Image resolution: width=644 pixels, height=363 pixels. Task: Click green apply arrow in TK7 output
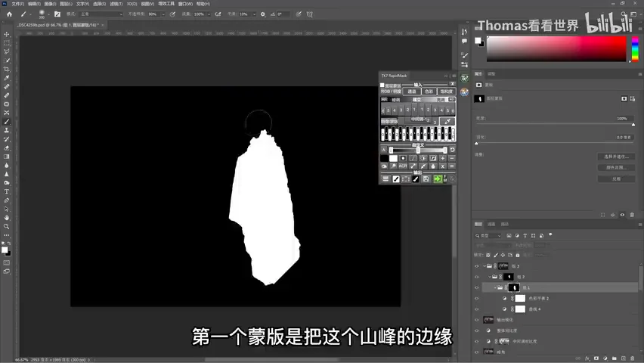click(x=438, y=178)
